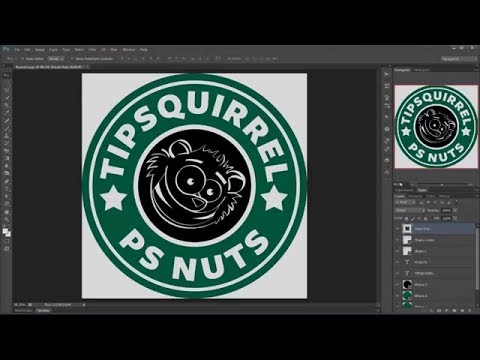The width and height of the screenshot is (480, 360).
Task: Select the Crop tool
Action: coord(6,105)
